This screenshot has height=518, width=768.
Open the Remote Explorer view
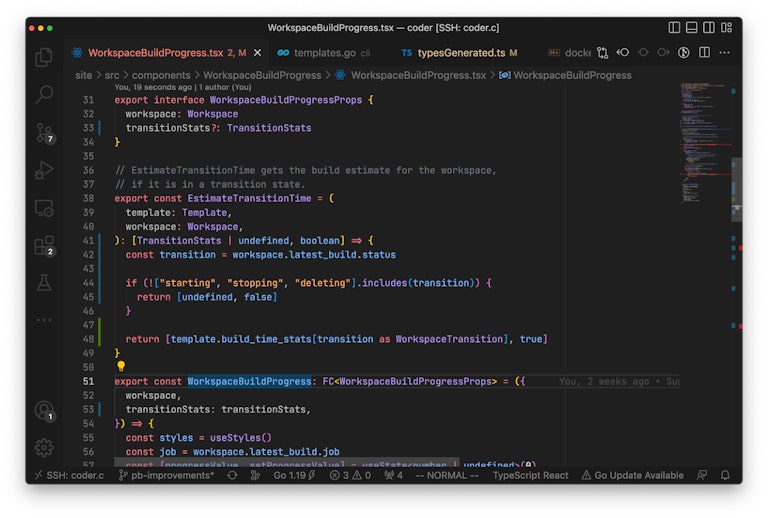click(x=44, y=208)
